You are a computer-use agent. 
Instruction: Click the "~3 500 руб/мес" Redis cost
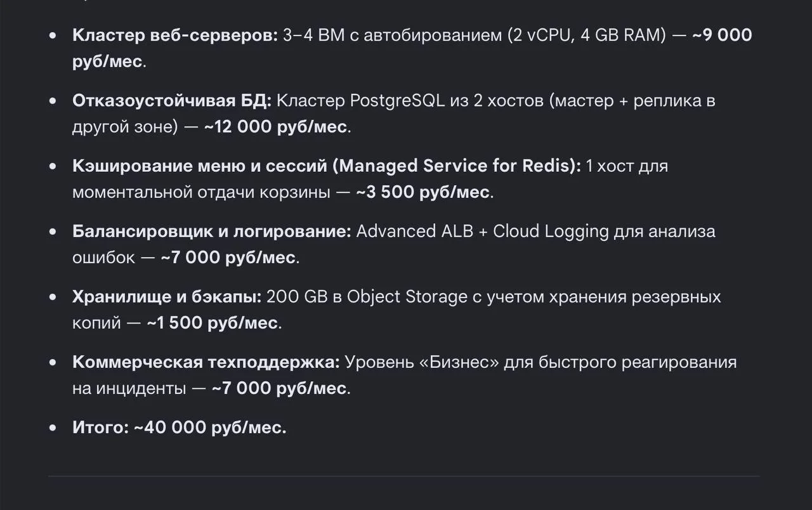423,192
